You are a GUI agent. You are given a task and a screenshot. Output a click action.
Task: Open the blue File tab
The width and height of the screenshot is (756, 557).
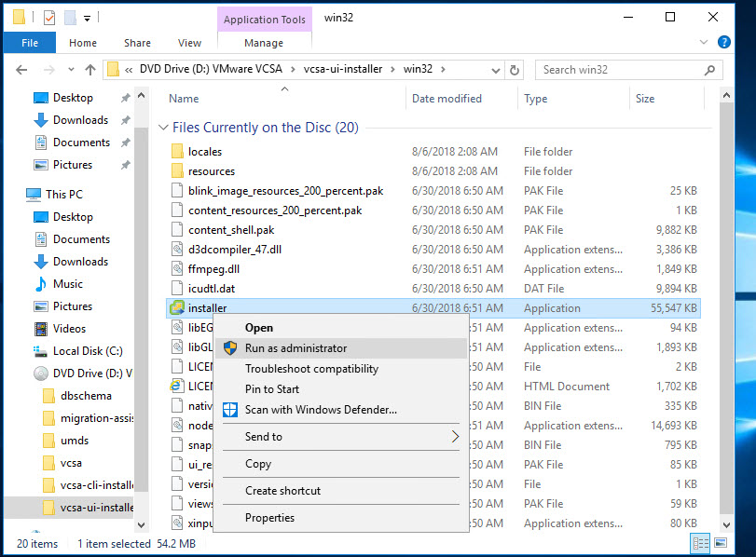click(30, 43)
